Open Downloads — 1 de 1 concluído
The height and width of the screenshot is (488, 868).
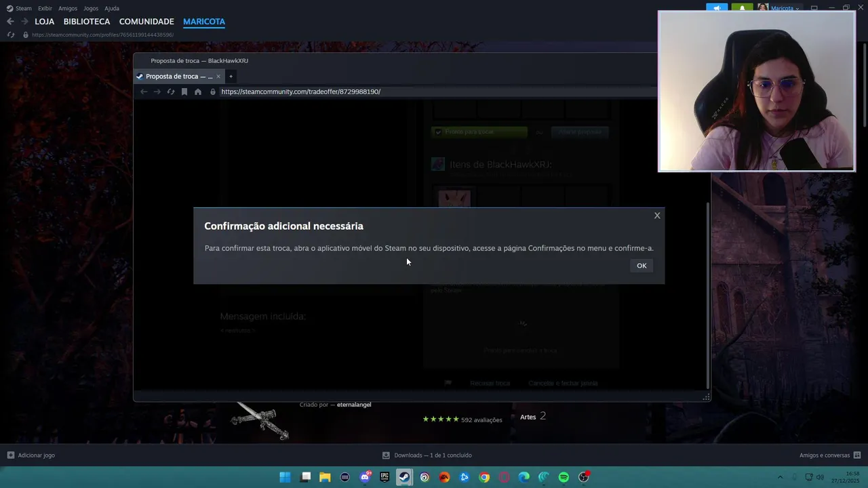(x=427, y=455)
